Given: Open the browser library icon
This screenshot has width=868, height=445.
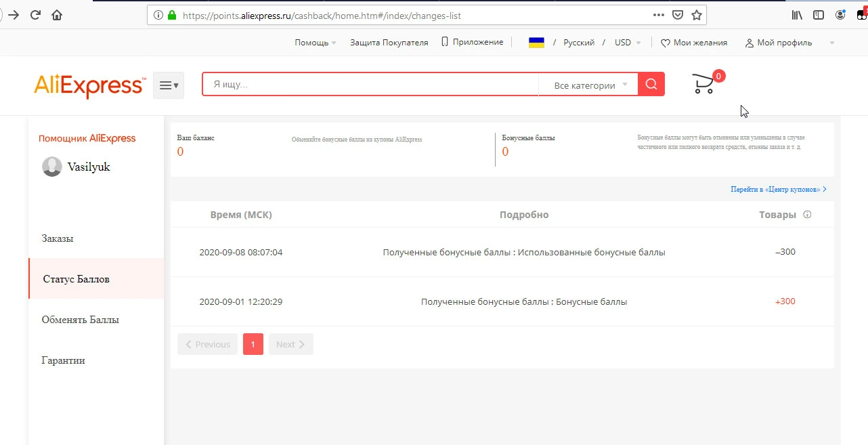Looking at the screenshot, I should 797,15.
